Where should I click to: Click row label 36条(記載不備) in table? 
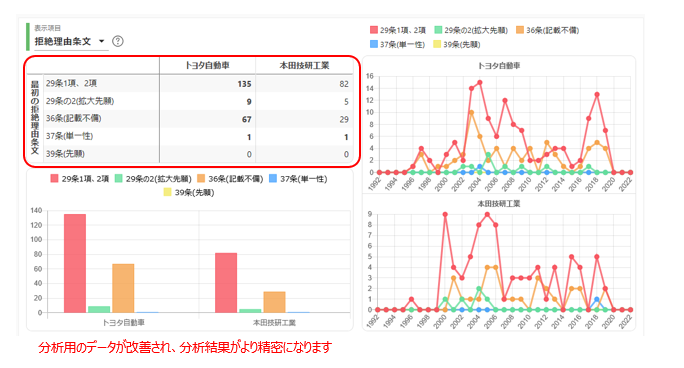(x=73, y=119)
